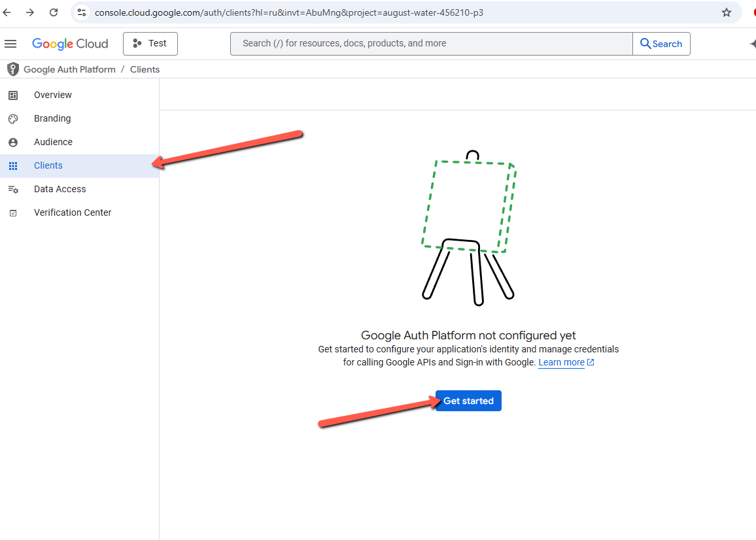Go back with browser back arrow
Image resolution: width=756 pixels, height=540 pixels.
tap(7, 12)
